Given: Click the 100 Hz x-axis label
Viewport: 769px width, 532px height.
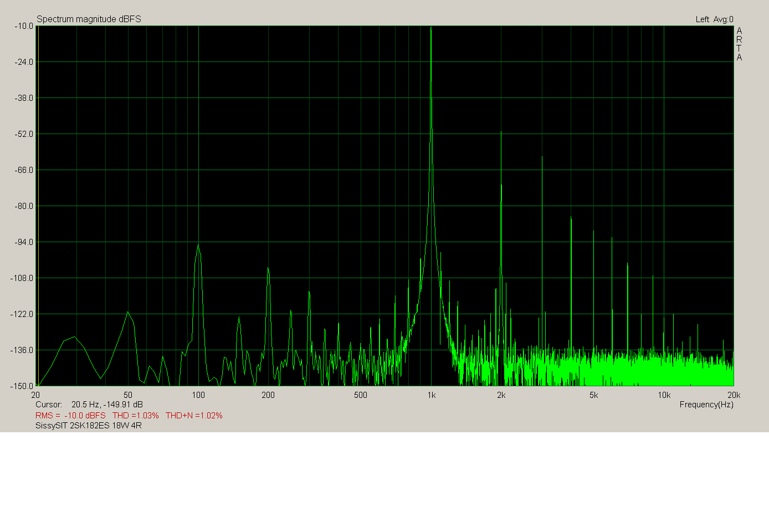Looking at the screenshot, I should coord(198,395).
